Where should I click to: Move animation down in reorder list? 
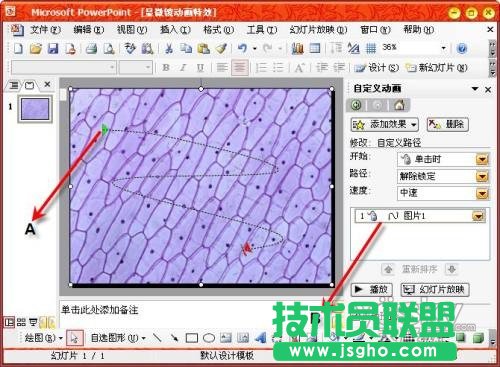452,269
